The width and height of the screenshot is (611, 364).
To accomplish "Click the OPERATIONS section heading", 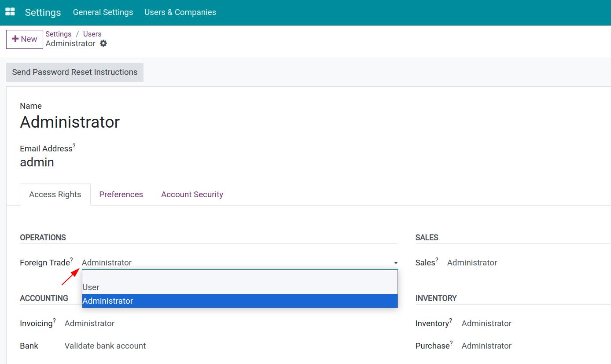I will pyautogui.click(x=43, y=238).
